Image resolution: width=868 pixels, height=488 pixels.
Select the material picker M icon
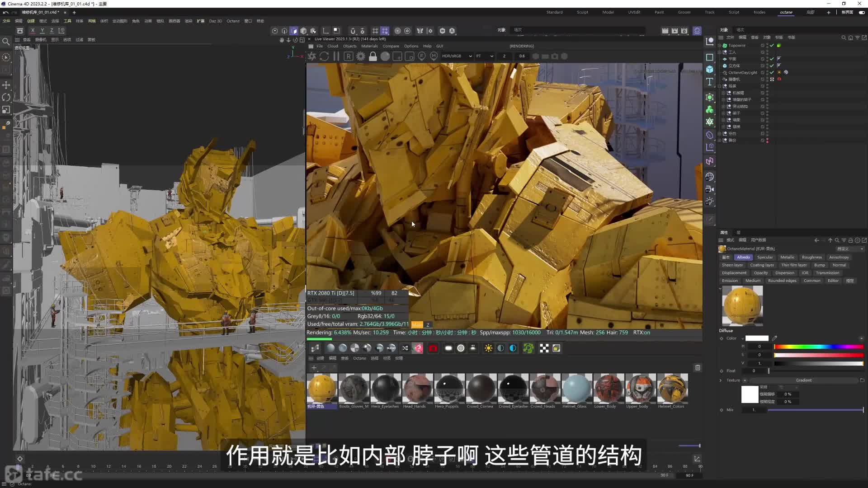434,56
